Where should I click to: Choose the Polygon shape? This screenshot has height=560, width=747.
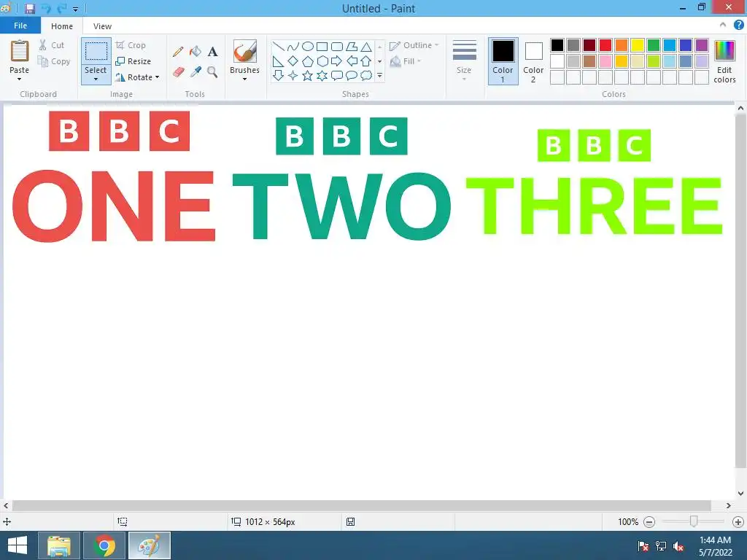point(352,47)
